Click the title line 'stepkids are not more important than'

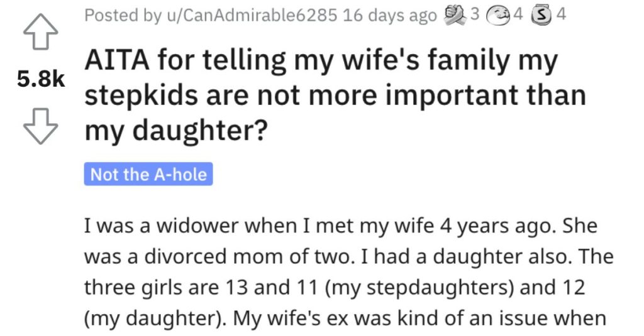335,95
